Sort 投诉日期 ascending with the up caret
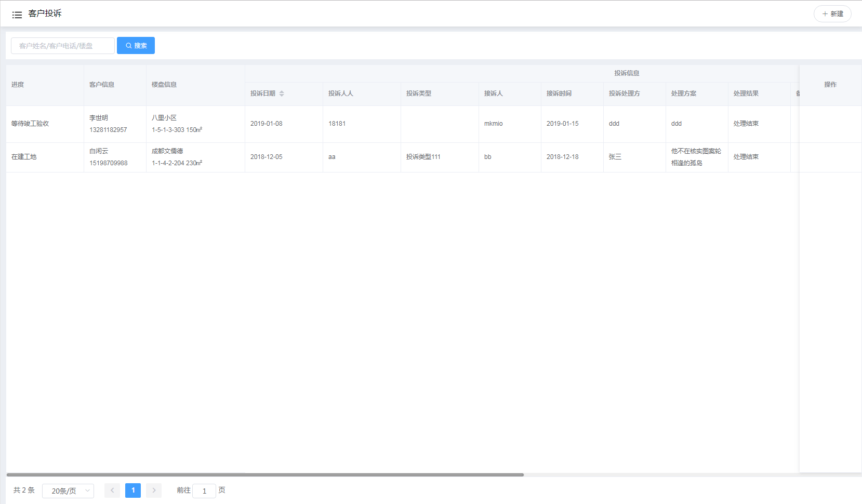The height and width of the screenshot is (504, 862). point(282,91)
